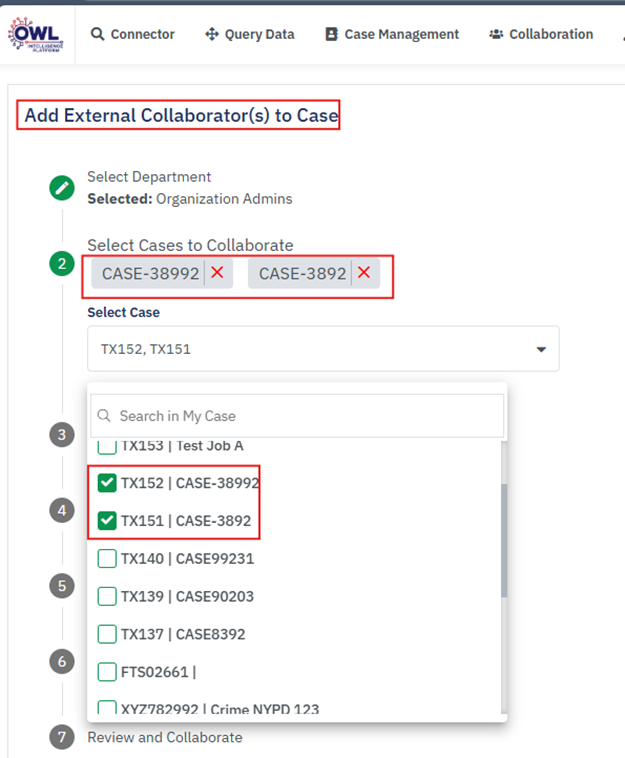Uncheck the TX152 | CASE-38992 checkbox

107,483
